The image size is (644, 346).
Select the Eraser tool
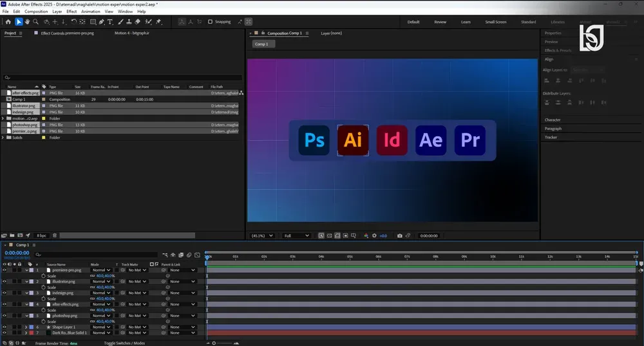coord(138,22)
